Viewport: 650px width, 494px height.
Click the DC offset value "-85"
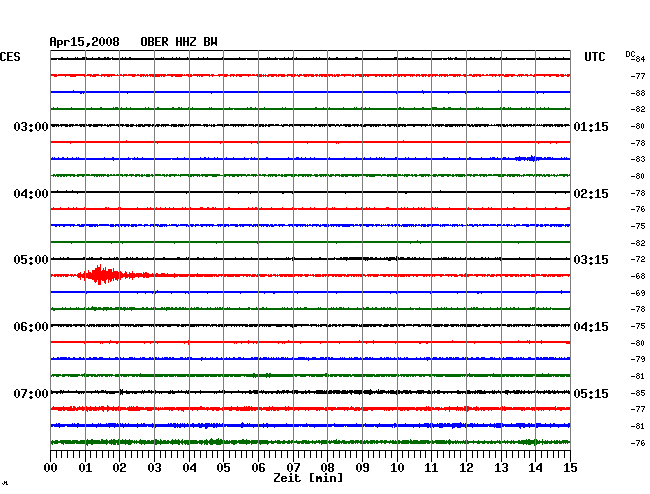(638, 393)
